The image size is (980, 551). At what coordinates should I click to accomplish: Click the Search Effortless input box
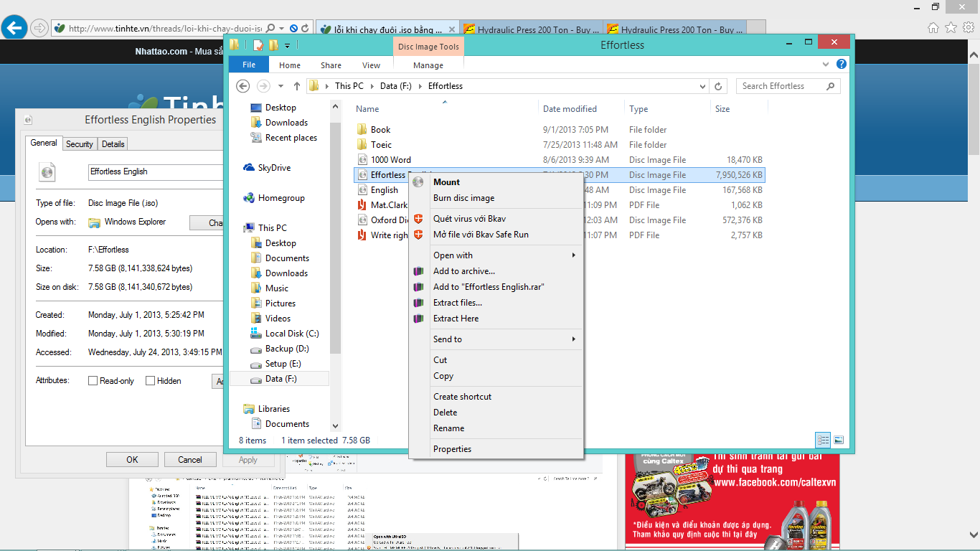click(781, 86)
